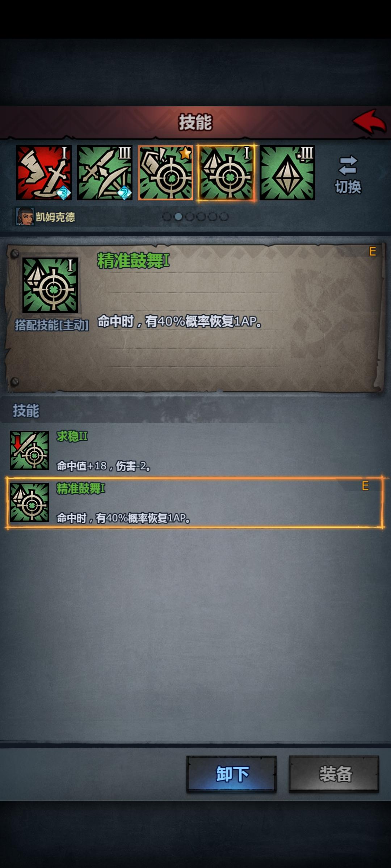Tap the 卸下 unequip button
The height and width of the screenshot is (868, 391).
point(231,774)
